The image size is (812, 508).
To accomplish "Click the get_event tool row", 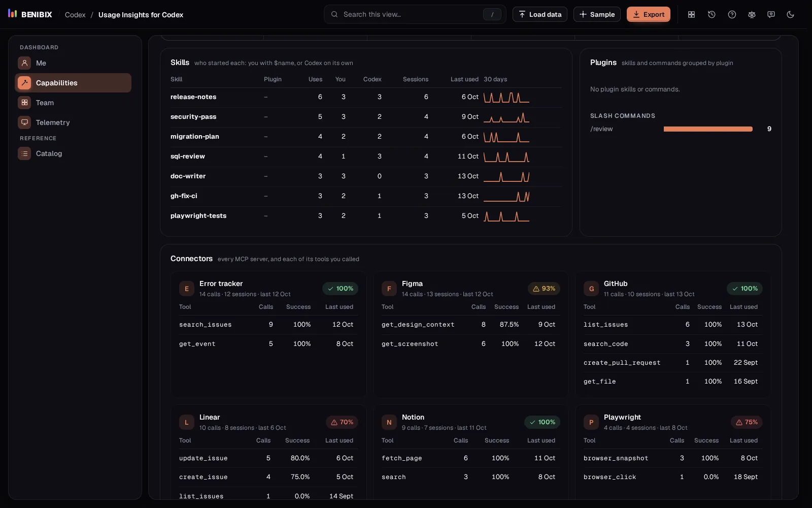I will point(268,344).
